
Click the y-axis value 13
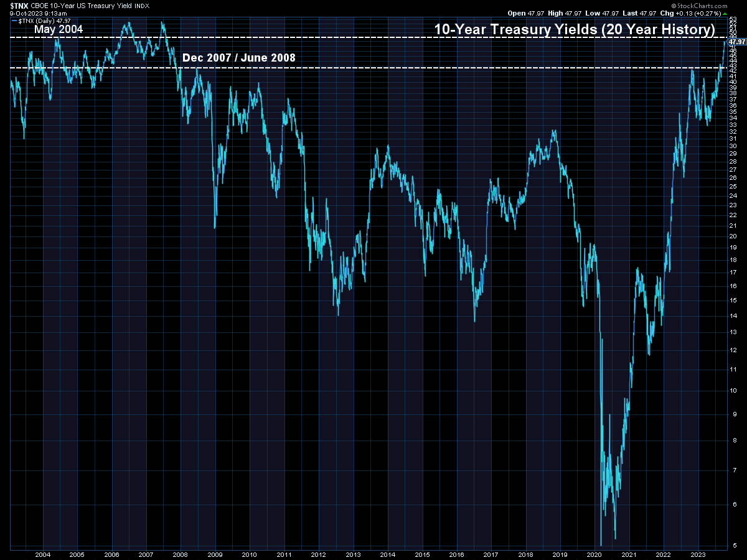734,332
